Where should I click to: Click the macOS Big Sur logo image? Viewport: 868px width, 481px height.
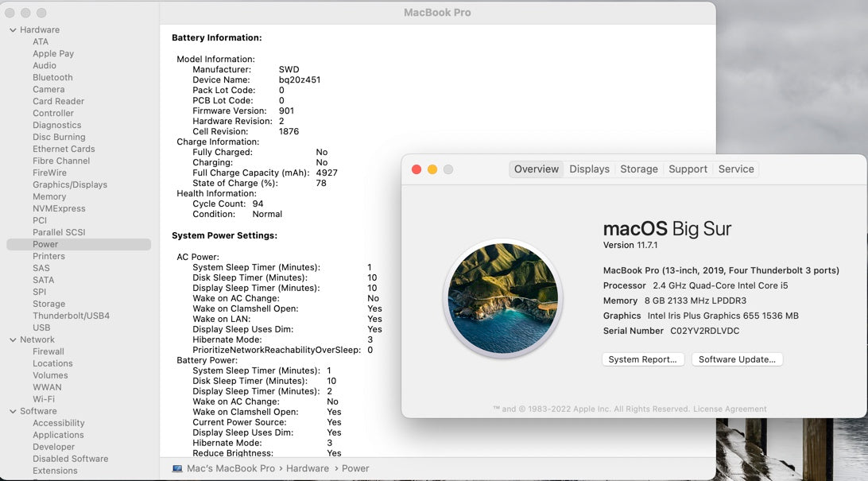(x=502, y=298)
